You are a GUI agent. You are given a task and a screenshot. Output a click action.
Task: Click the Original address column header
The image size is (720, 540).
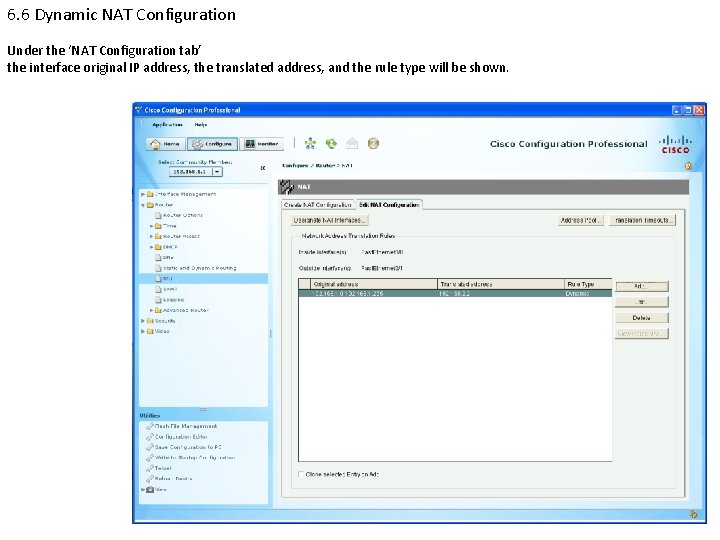[374, 284]
